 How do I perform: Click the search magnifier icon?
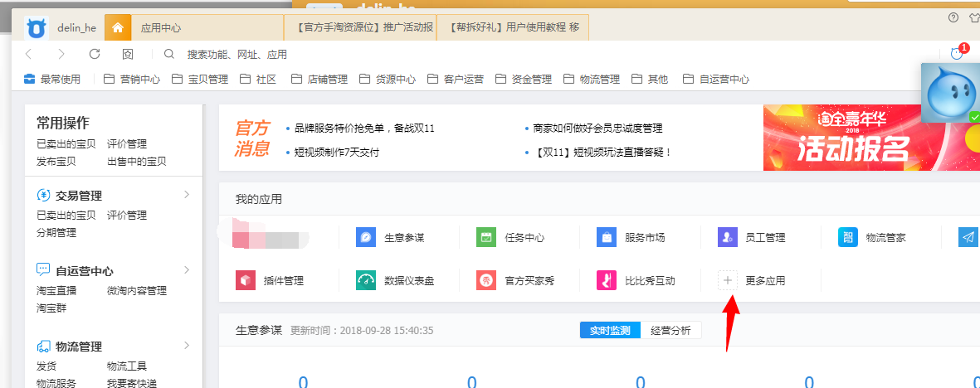coord(169,55)
